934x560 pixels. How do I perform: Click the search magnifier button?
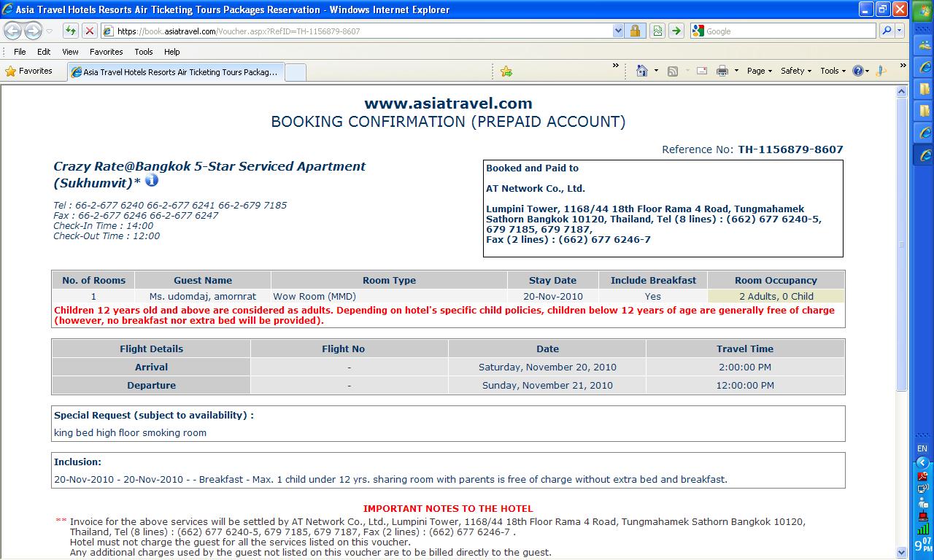tap(887, 31)
